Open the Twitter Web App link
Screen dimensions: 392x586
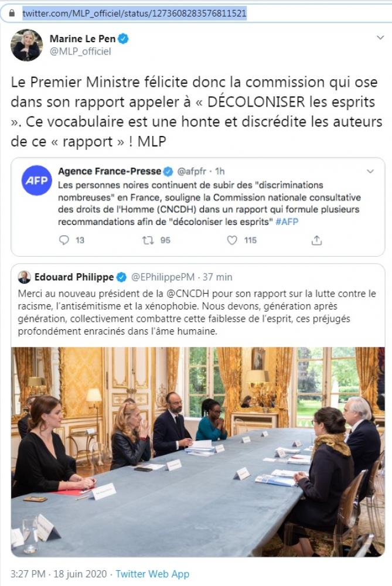(152, 574)
